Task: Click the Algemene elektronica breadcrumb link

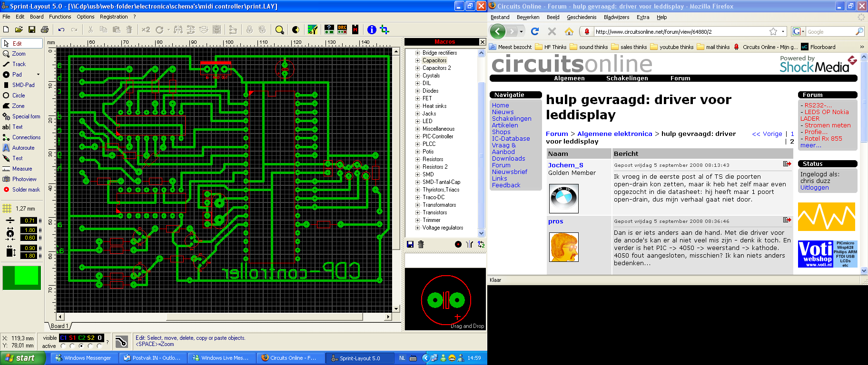Action: click(x=614, y=134)
